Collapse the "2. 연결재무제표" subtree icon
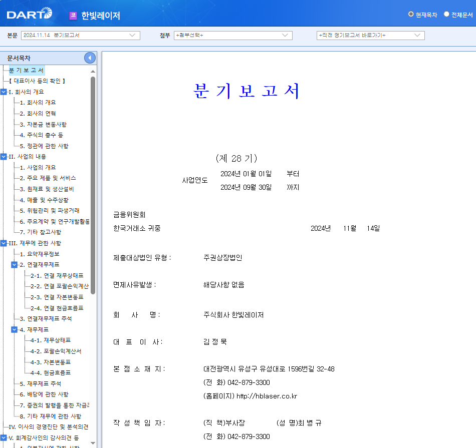Viewport: 476px width, 448px height. 14,264
